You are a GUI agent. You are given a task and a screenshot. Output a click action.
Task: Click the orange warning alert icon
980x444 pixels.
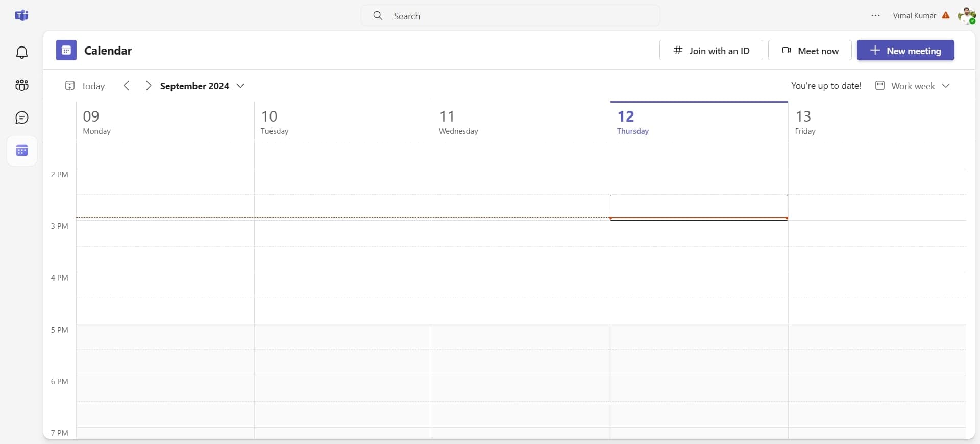pyautogui.click(x=946, y=16)
